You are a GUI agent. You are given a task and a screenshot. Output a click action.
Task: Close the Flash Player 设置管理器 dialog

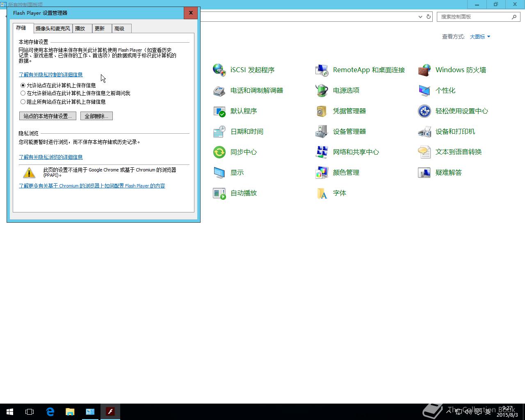click(191, 13)
